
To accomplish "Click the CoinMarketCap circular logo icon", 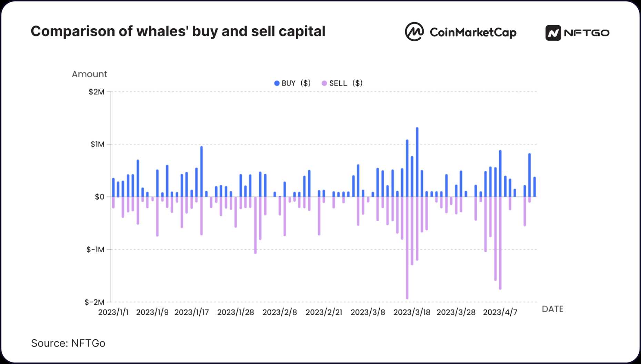I will pos(414,32).
